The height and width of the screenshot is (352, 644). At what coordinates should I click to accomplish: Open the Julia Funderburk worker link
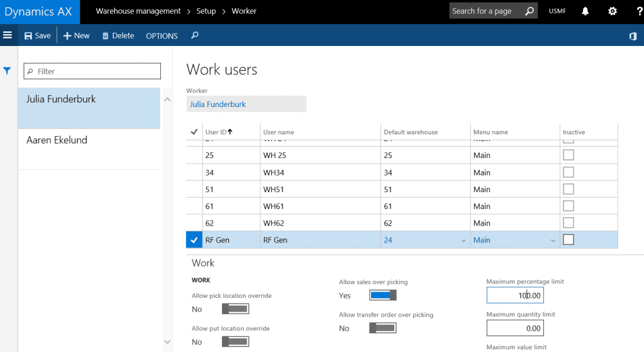tap(218, 104)
